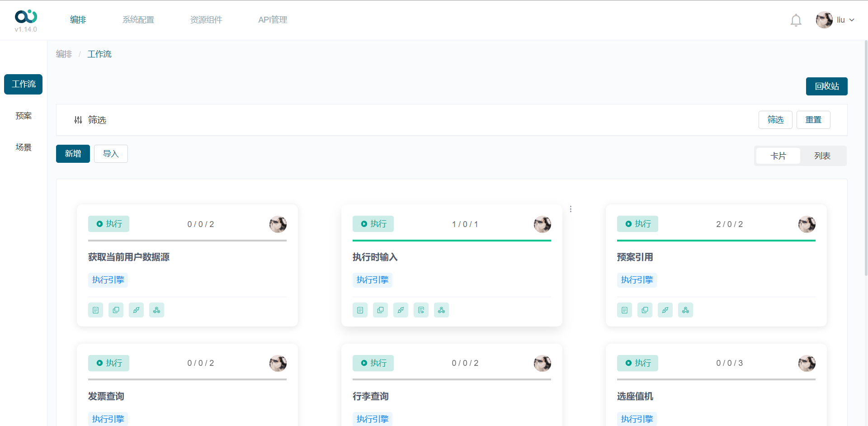Click 新增 to add a workflow
Screen dimensions: 868x426
tap(73, 154)
